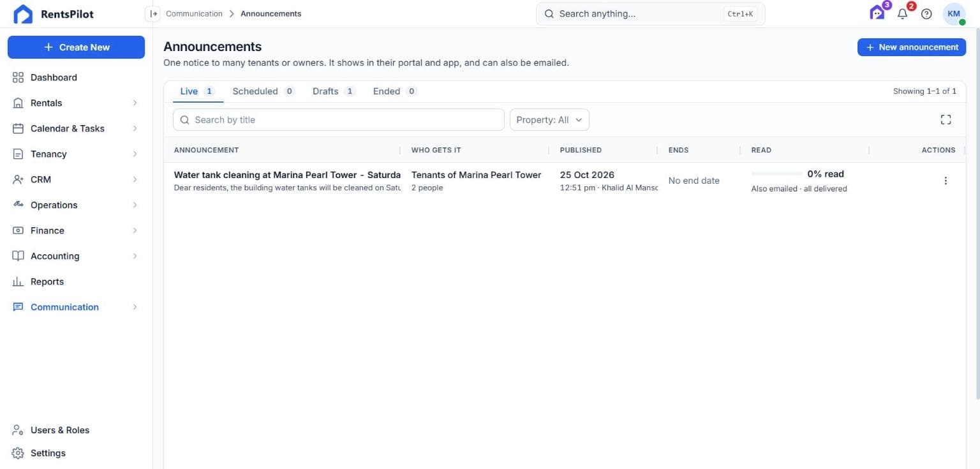Switch to the Live tab

(198, 91)
